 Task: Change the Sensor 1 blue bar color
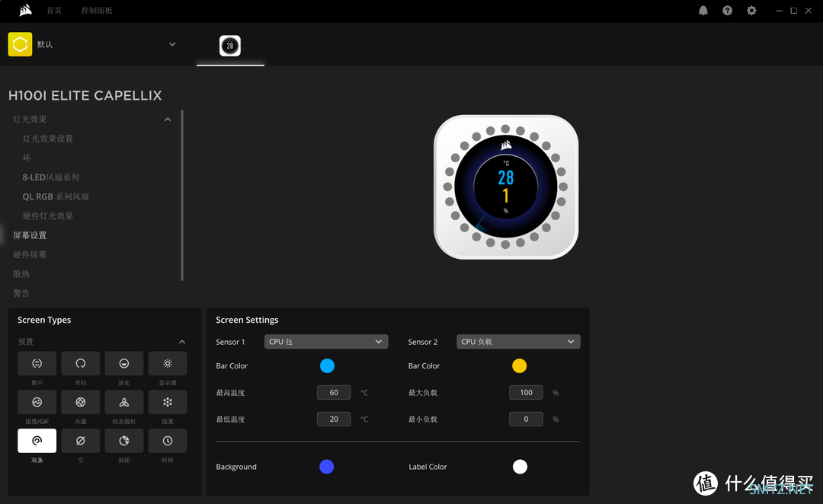(327, 365)
